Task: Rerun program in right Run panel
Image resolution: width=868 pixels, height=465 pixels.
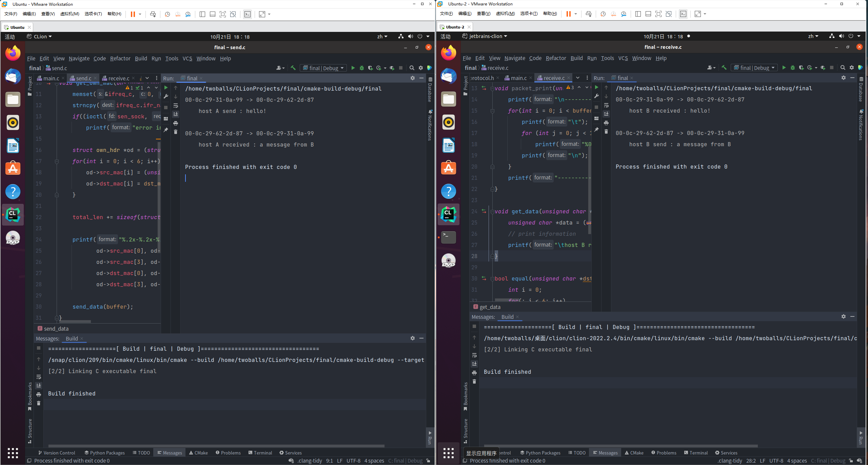Action: point(596,88)
